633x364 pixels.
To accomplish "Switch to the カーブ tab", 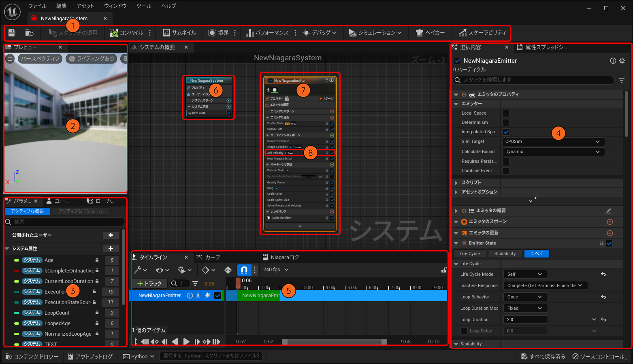I will (209, 258).
